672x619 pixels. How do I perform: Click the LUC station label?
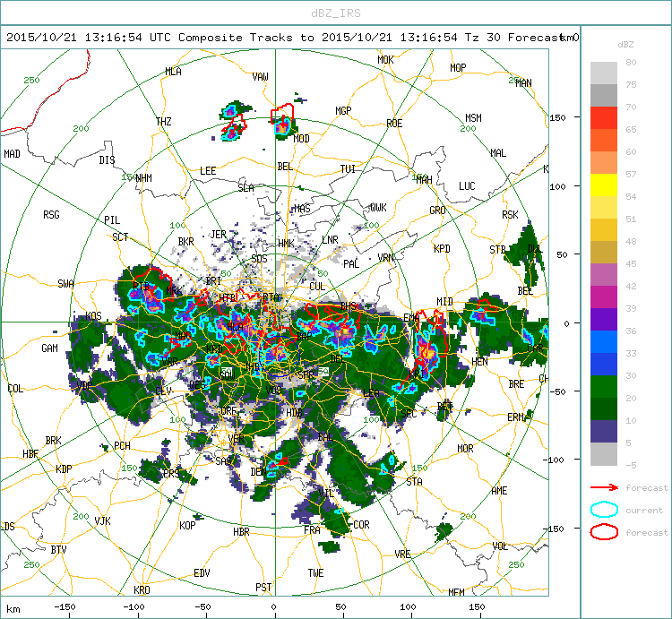(x=467, y=186)
